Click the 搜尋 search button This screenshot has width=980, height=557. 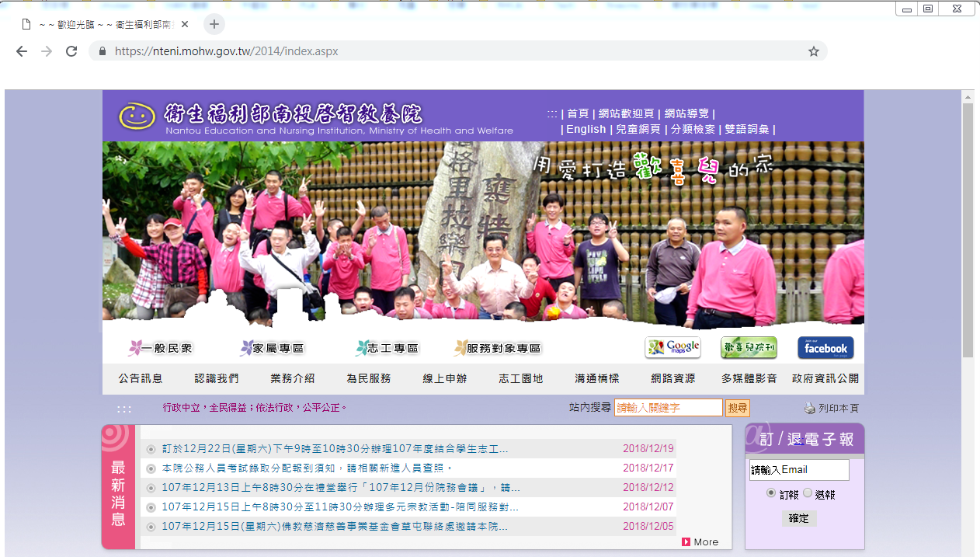coord(737,408)
